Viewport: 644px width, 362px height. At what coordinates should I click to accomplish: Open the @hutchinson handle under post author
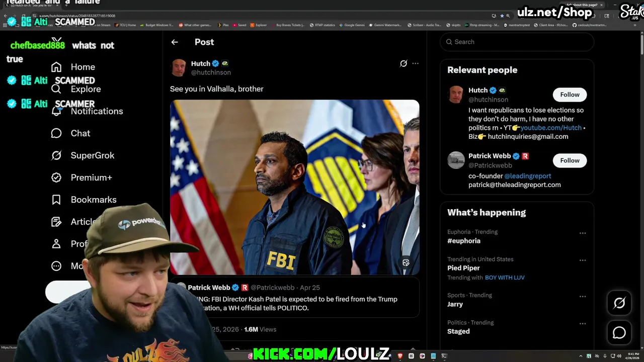click(211, 72)
